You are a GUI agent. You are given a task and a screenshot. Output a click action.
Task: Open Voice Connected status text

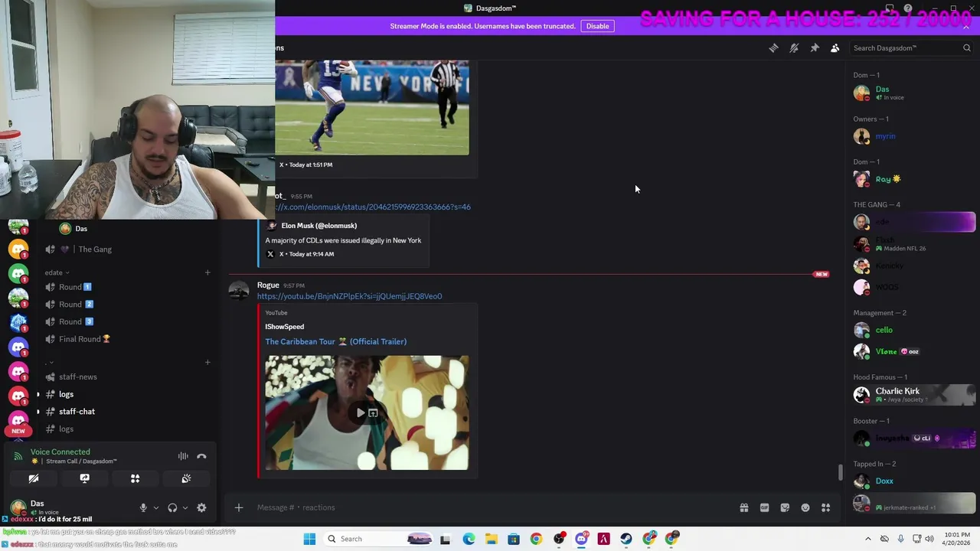tap(60, 452)
